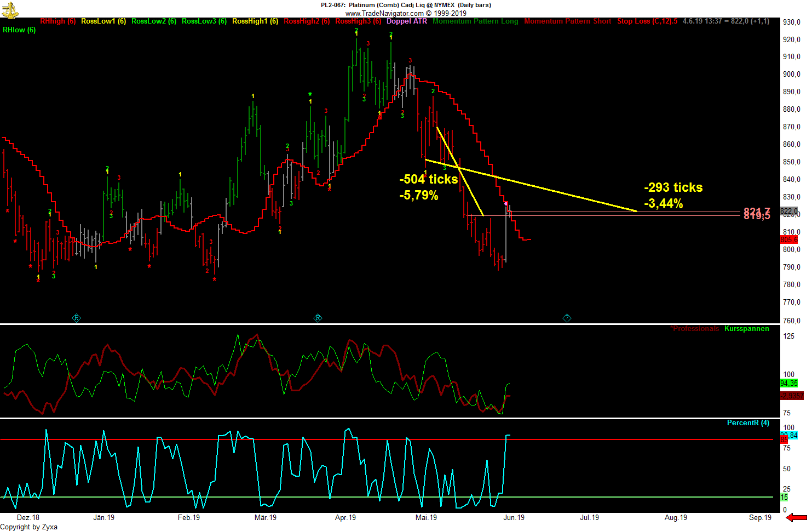Select the Momentum Pattern Short label
Image resolution: width=812 pixels, height=531 pixels.
point(568,21)
